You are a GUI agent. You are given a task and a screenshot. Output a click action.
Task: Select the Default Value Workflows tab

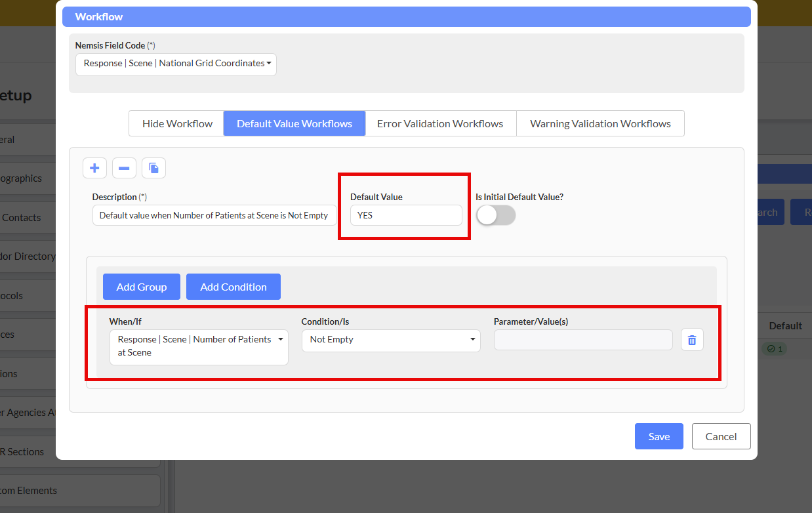click(x=294, y=123)
